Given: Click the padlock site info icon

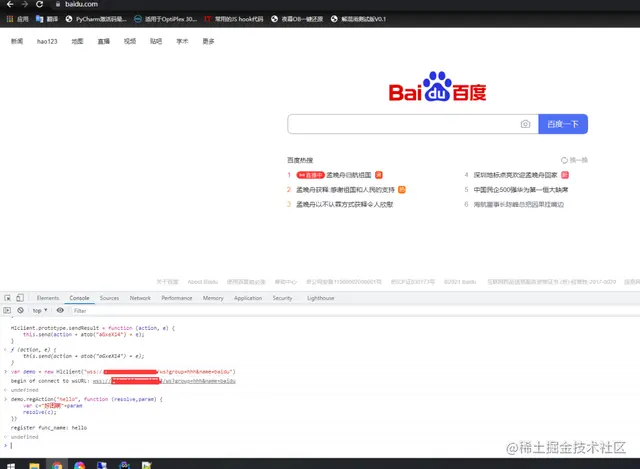Looking at the screenshot, I should [58, 4].
